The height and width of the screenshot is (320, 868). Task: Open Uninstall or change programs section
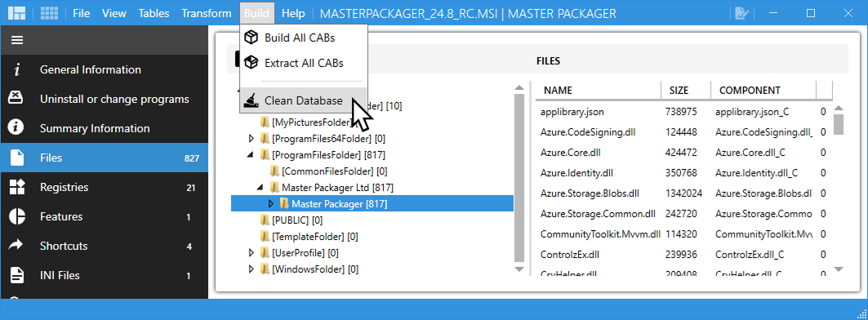point(104,99)
